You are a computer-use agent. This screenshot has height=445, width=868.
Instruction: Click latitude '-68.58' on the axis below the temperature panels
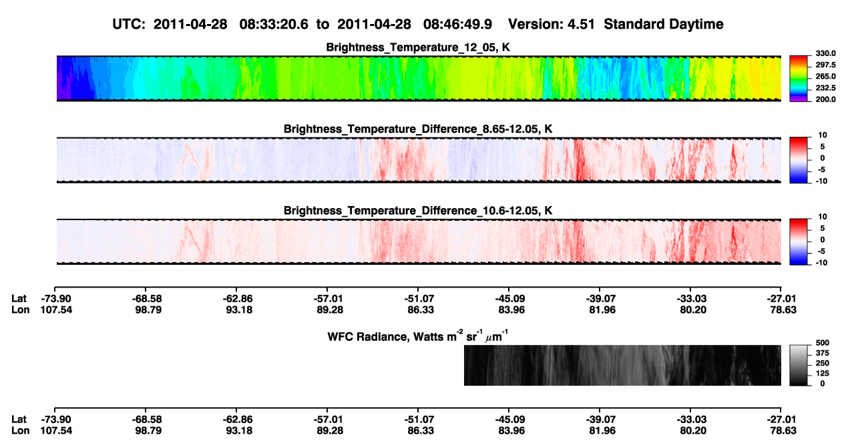(146, 298)
